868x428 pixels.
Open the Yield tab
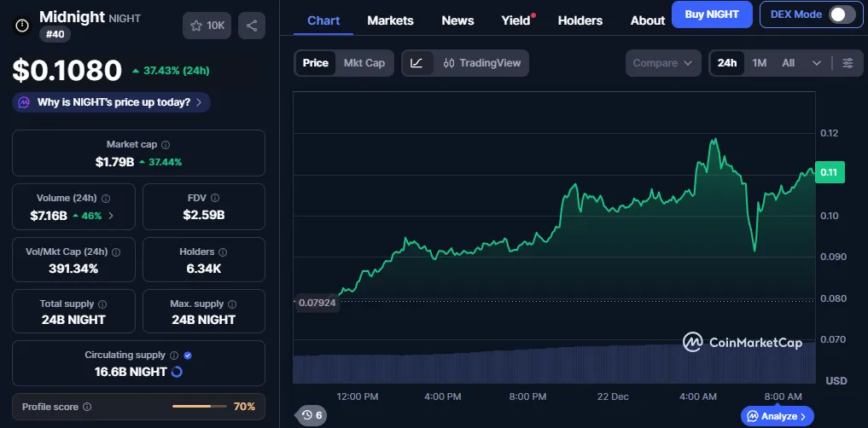tap(516, 21)
